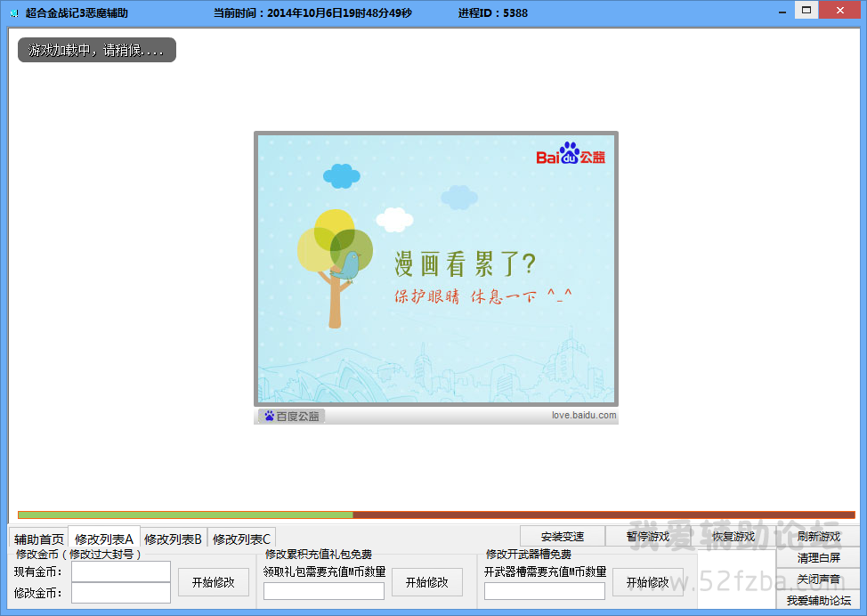
Task: Click the 清理白屏 button
Action: (x=818, y=557)
